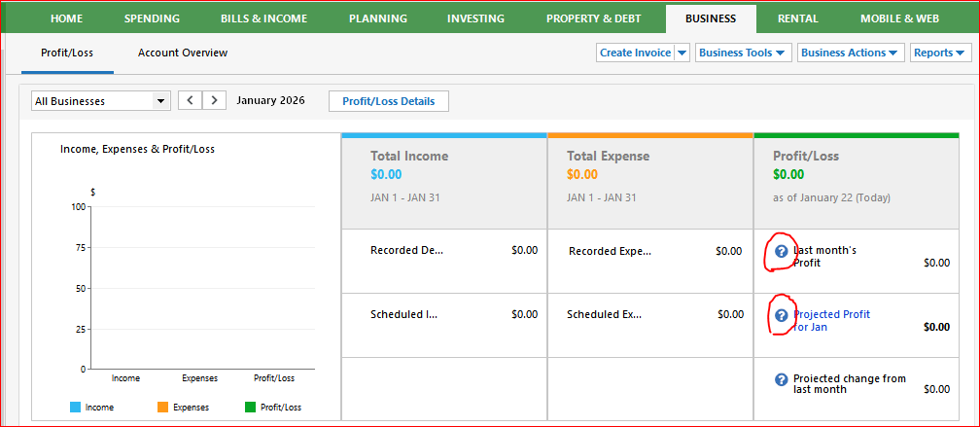Open the Business Actions menu

(851, 53)
